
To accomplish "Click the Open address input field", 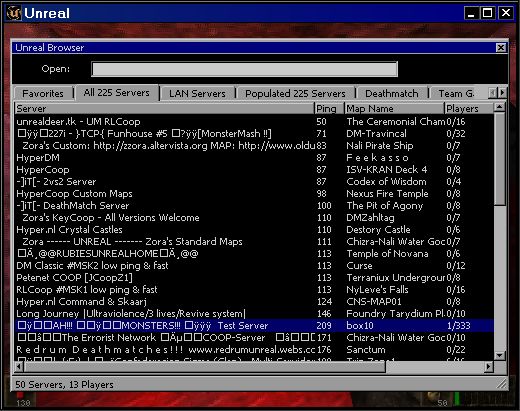I will click(244, 69).
